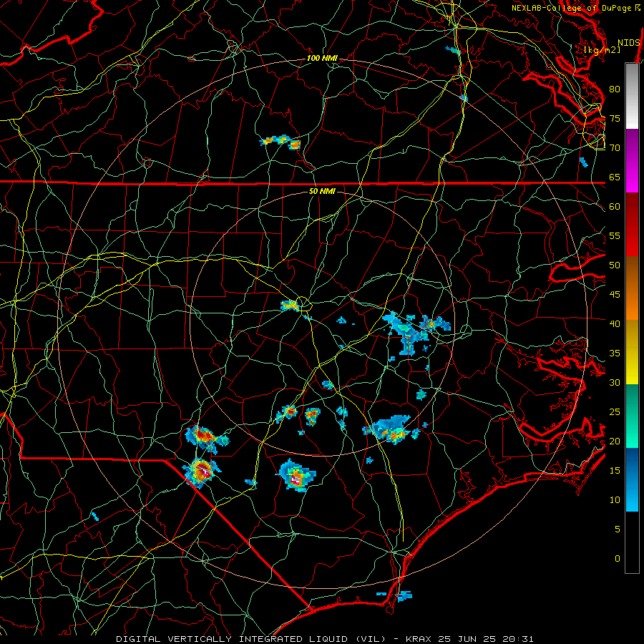The image size is (644, 644).
Task: Click the 15 value on the VIL scale
Action: click(615, 471)
